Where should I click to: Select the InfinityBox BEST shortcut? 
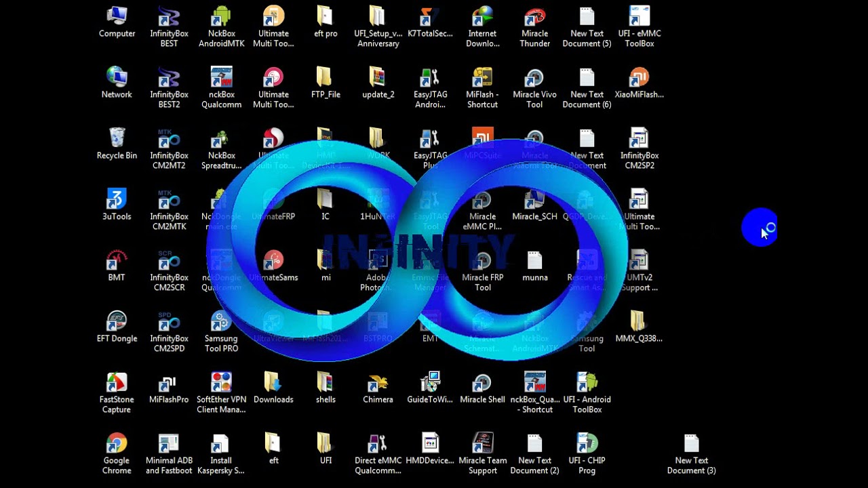[x=169, y=27]
